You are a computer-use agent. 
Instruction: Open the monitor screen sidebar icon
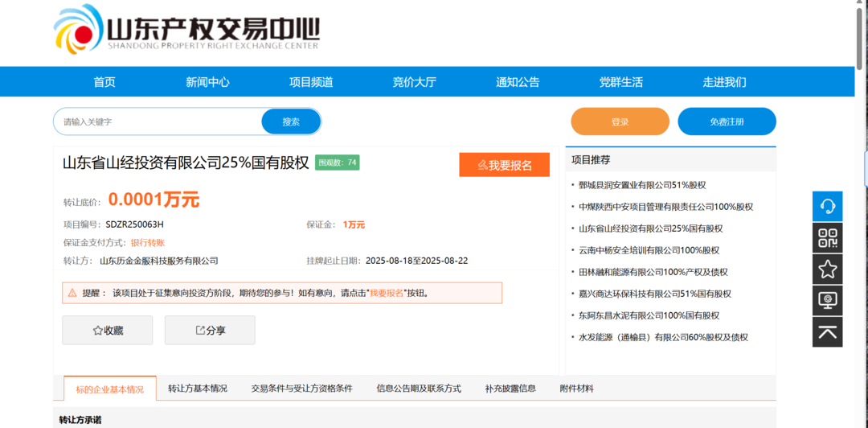[827, 301]
